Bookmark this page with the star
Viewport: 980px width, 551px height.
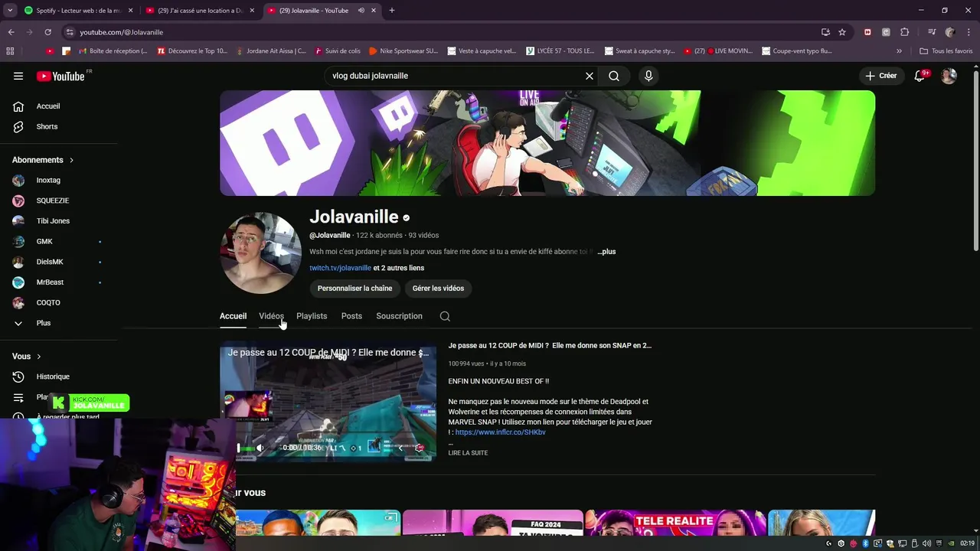click(x=842, y=32)
